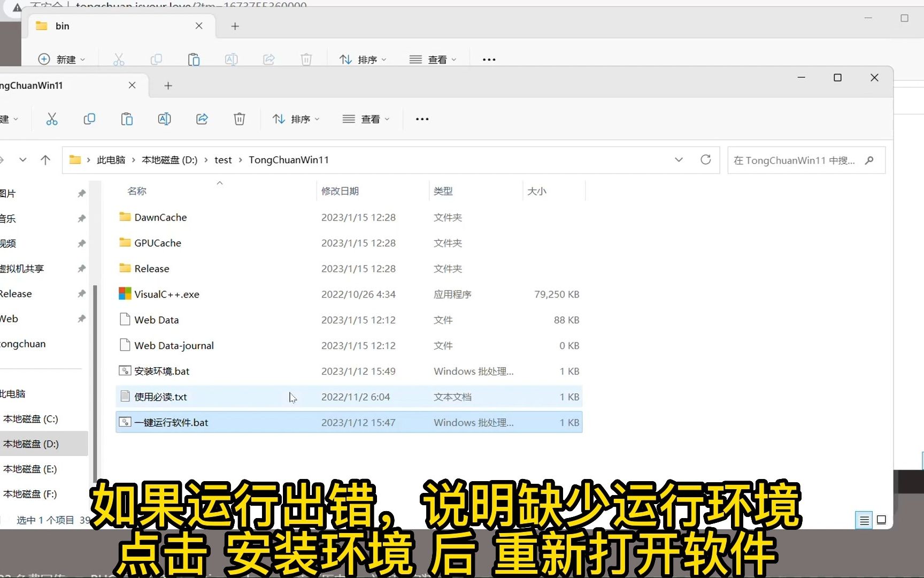
Task: Click the Delete toolbar icon
Action: [x=239, y=119]
